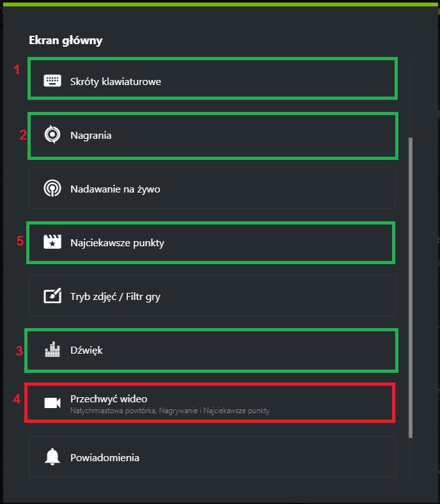
Task: Click the Ekran główny heading
Action: [x=65, y=40]
